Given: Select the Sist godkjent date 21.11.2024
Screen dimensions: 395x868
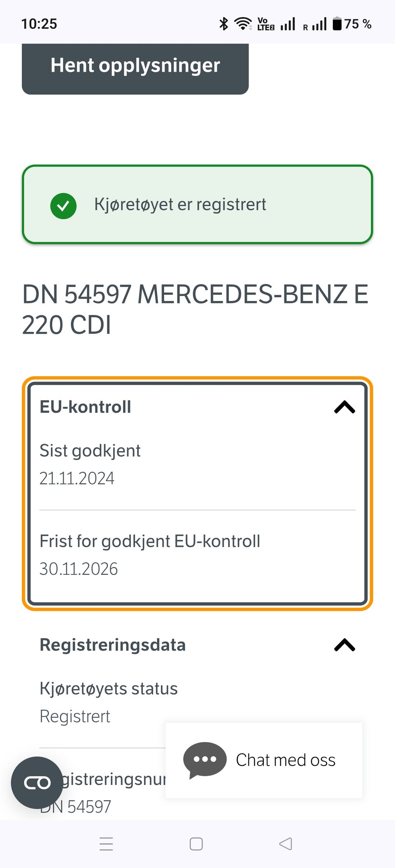Looking at the screenshot, I should 77,479.
